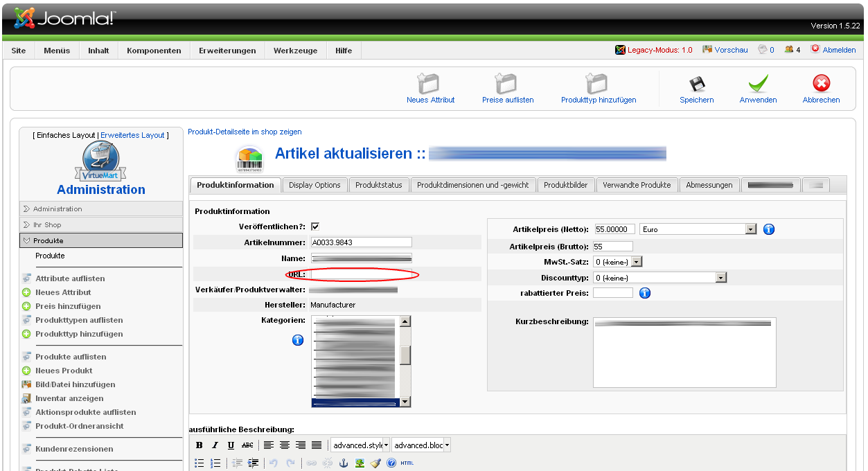Switch to the Abmessungen tab
The image size is (868, 471).
709,185
